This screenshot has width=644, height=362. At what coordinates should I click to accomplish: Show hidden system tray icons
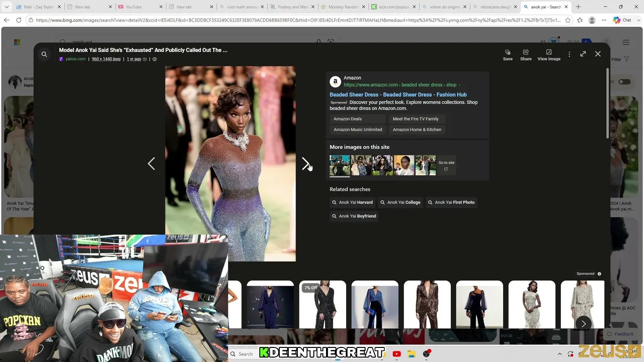click(x=559, y=354)
